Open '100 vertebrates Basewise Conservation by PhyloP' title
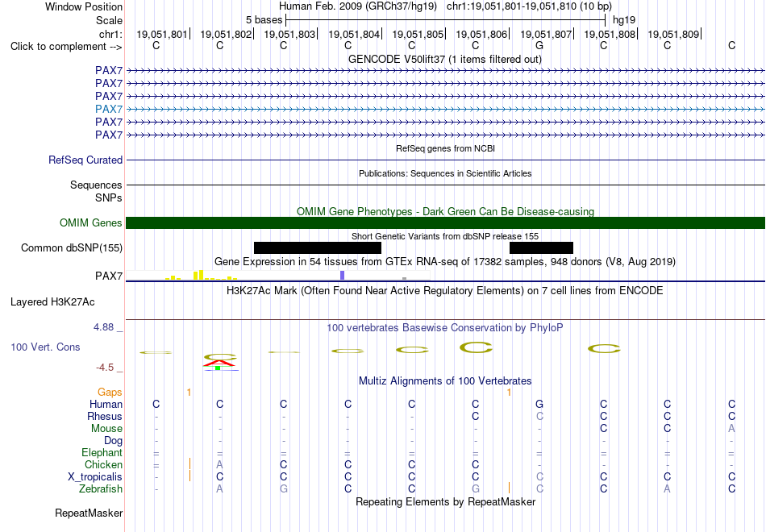The image size is (766, 532). pyautogui.click(x=444, y=328)
